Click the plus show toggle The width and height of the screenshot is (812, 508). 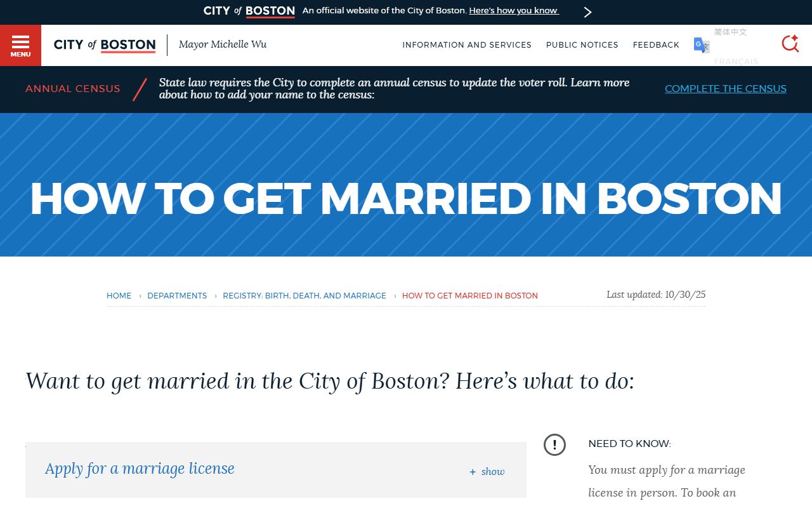[487, 472]
